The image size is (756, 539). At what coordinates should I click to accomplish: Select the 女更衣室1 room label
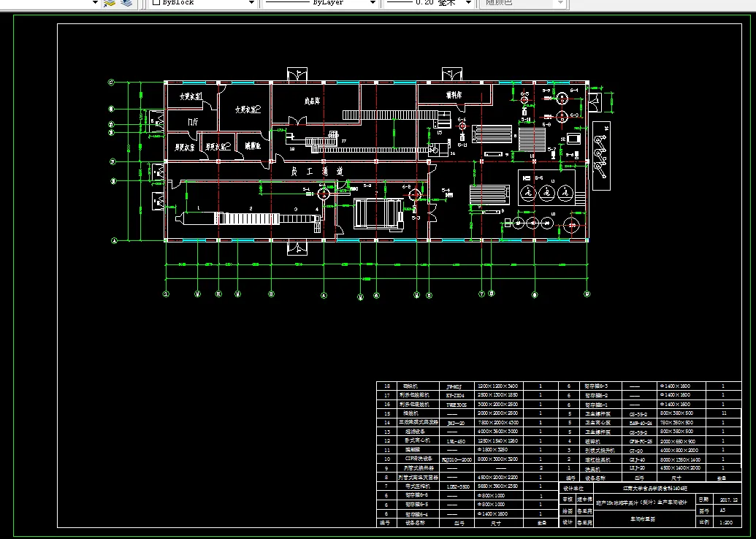(191, 96)
